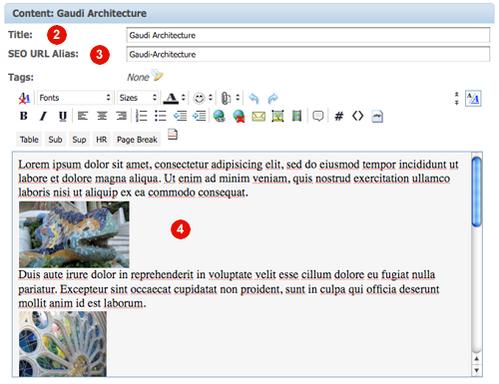Click the Table button

click(x=29, y=139)
